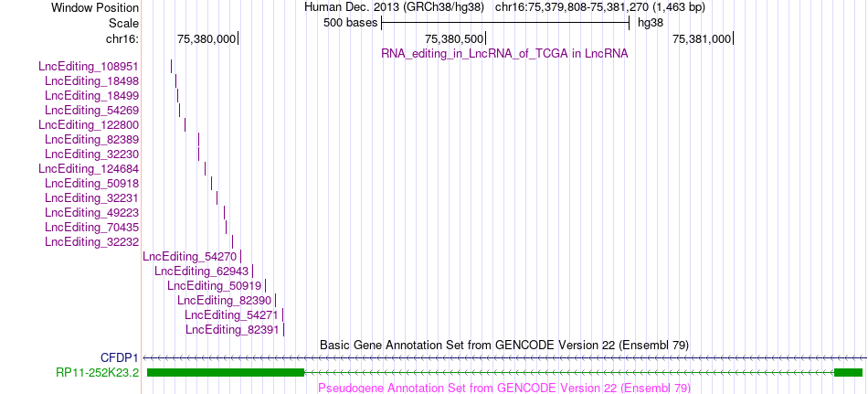Open the RNA_editing_in_LncRNA_of_TCGA track title
The image size is (868, 394).
pyautogui.click(x=504, y=54)
